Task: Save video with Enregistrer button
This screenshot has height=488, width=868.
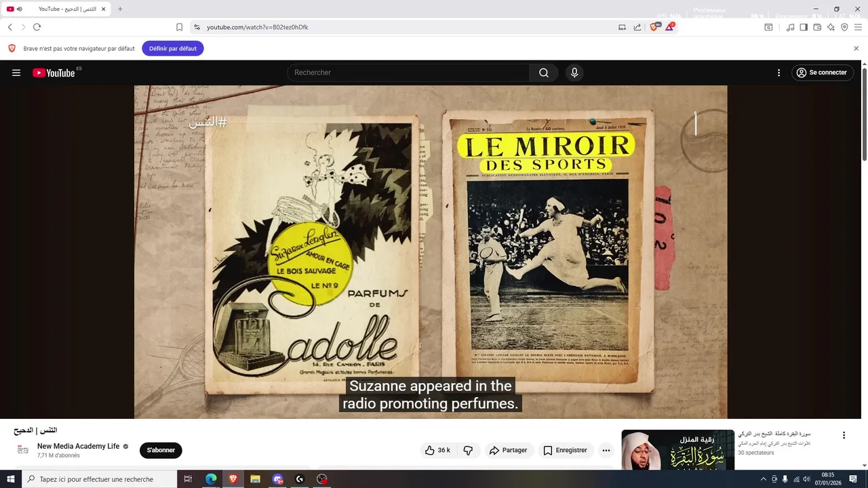Action: (x=565, y=450)
